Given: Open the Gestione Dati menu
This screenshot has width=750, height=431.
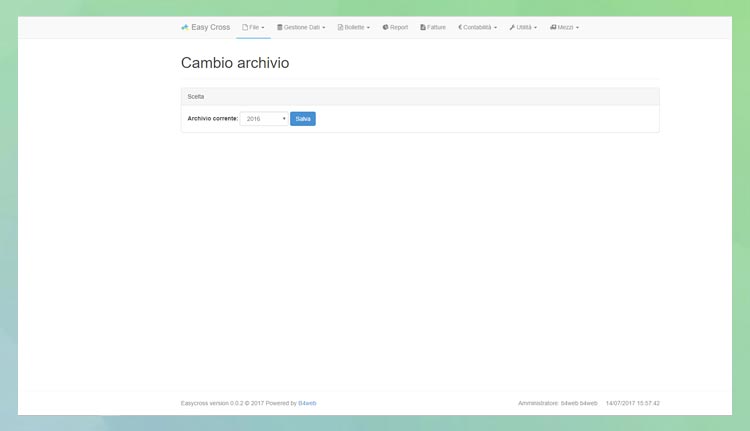Looking at the screenshot, I should click(x=301, y=27).
